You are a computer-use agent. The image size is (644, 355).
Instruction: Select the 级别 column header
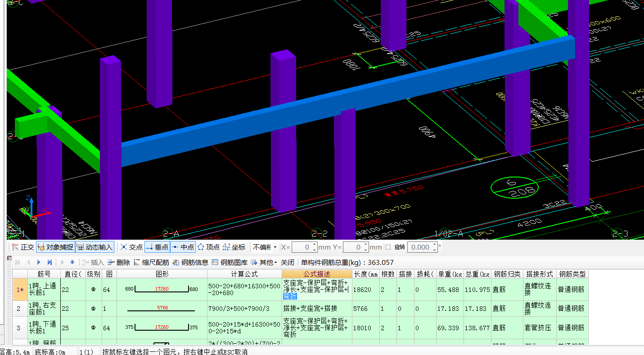click(x=94, y=274)
